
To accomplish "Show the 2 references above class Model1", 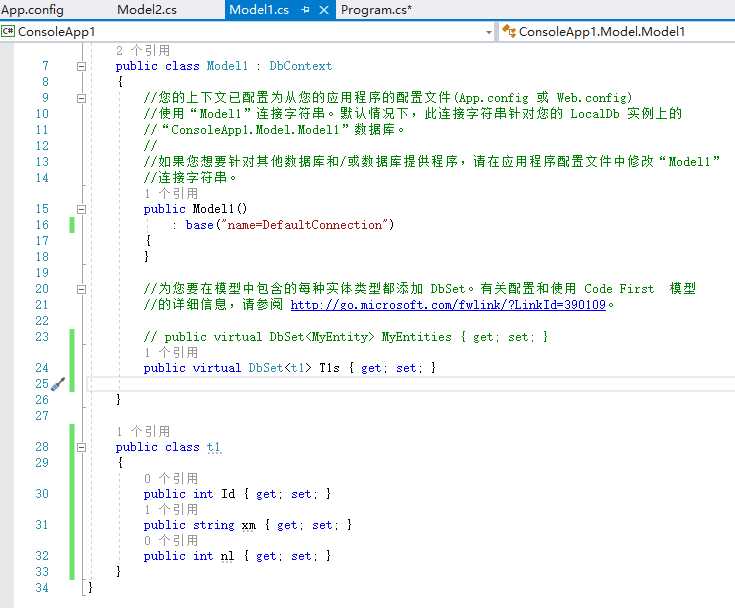I will pyautogui.click(x=143, y=50).
